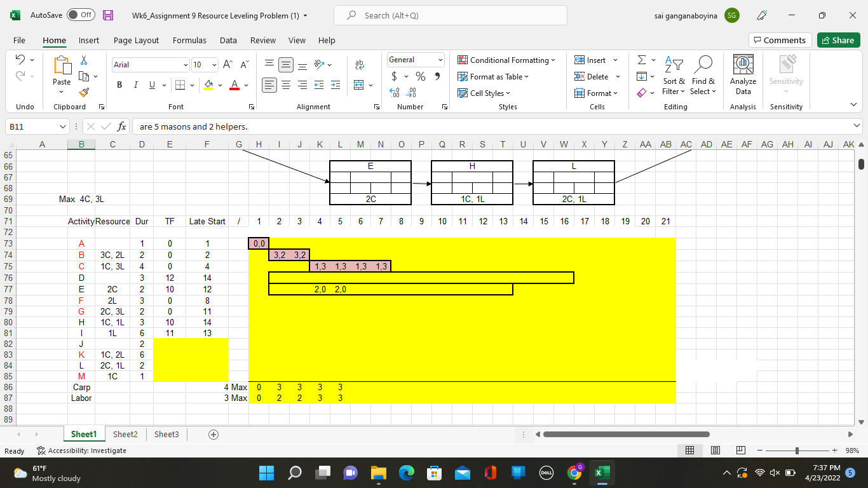Open the Comments pane button
Image resolution: width=868 pixels, height=488 pixels.
click(x=780, y=40)
